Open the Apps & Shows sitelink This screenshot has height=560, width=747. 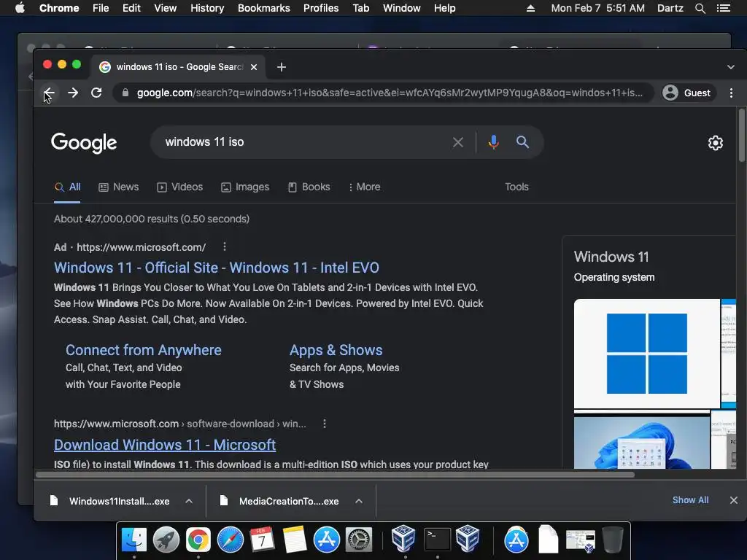tap(336, 350)
